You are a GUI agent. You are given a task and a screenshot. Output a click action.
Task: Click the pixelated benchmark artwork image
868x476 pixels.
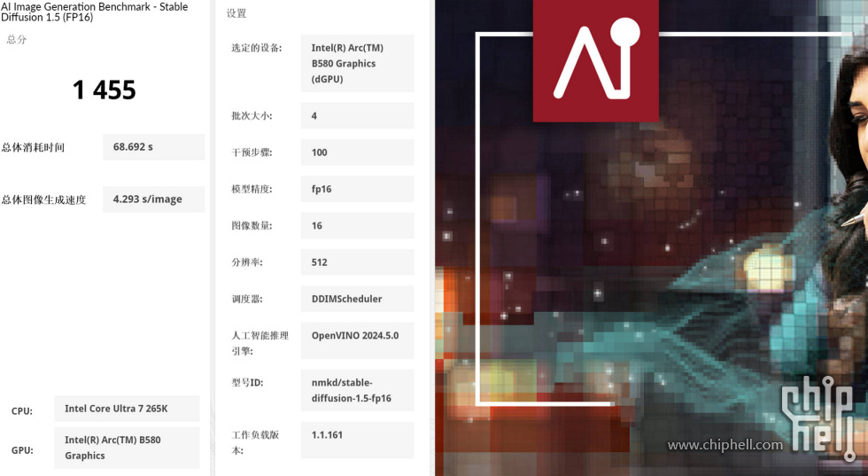652,238
